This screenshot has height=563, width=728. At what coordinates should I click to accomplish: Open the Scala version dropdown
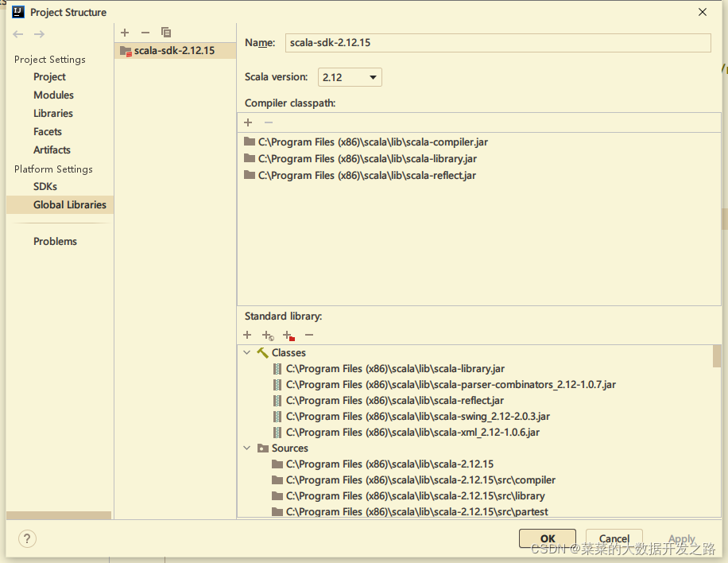[350, 77]
